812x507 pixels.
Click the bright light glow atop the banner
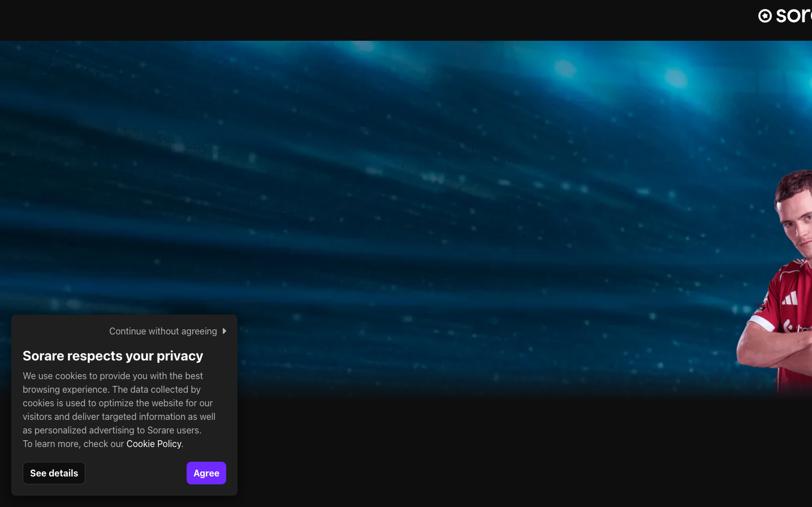coord(676,76)
